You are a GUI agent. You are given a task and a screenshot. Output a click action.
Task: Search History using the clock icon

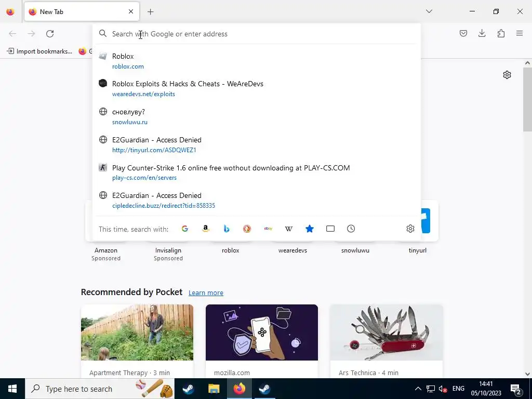[351, 229]
